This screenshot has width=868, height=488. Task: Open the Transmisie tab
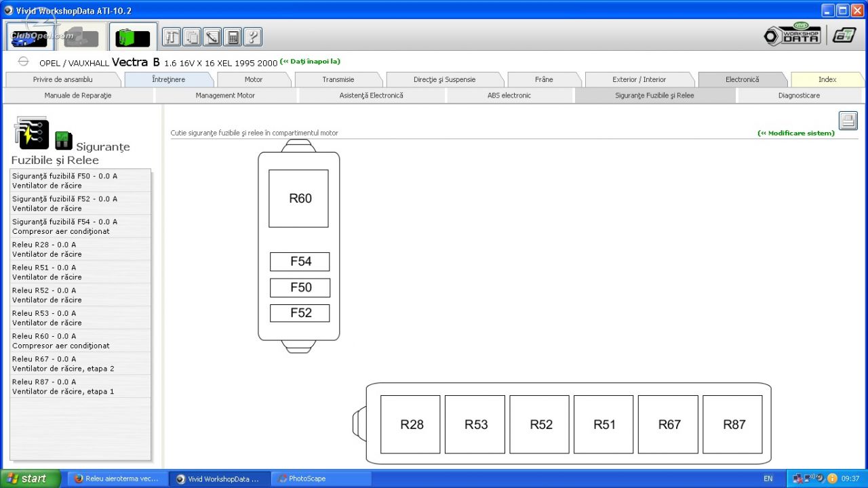[338, 79]
